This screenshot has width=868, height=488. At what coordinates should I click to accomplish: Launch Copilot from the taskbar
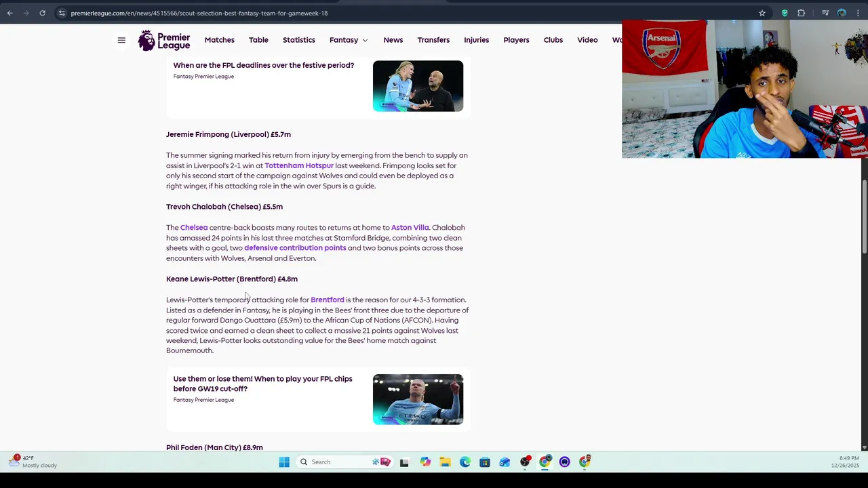coord(425,462)
